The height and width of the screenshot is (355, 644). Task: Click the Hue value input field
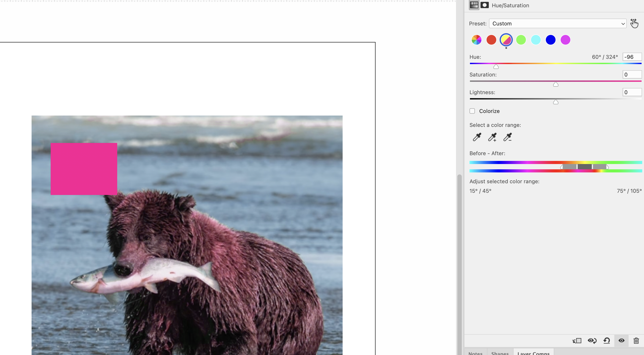point(632,57)
